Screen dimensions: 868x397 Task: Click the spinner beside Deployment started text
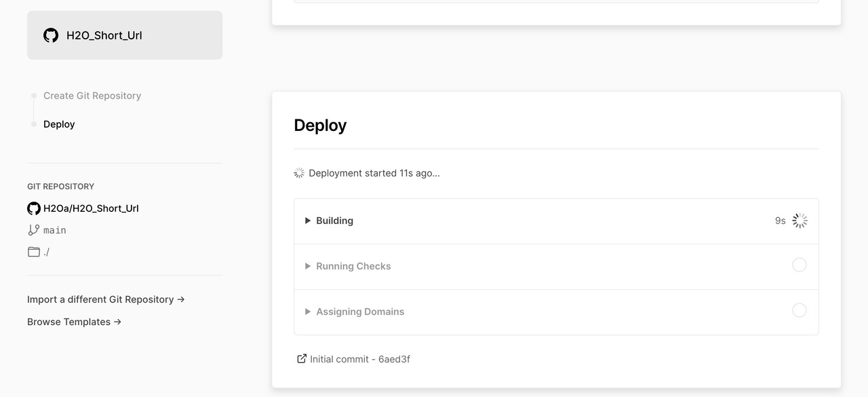(299, 173)
